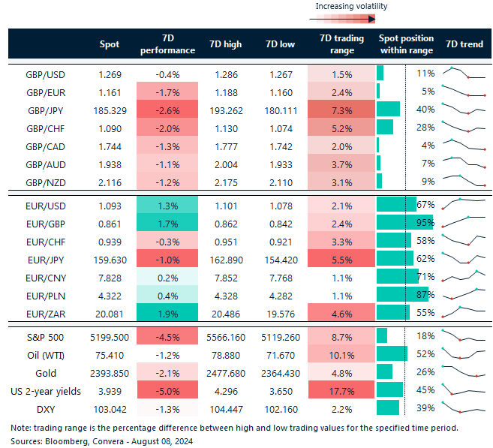Image resolution: width=493 pixels, height=448 pixels.
Task: Click the 7D high column header
Action: [226, 44]
